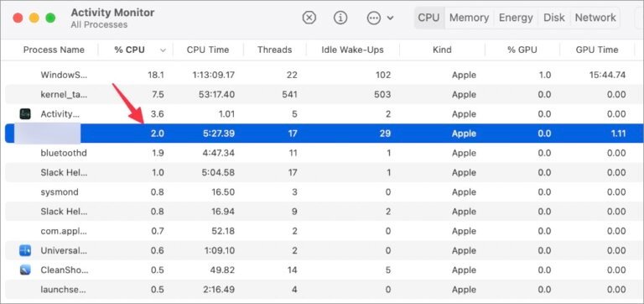Click the Activity Monitor app icon in row
The image size is (644, 304).
[x=25, y=114]
